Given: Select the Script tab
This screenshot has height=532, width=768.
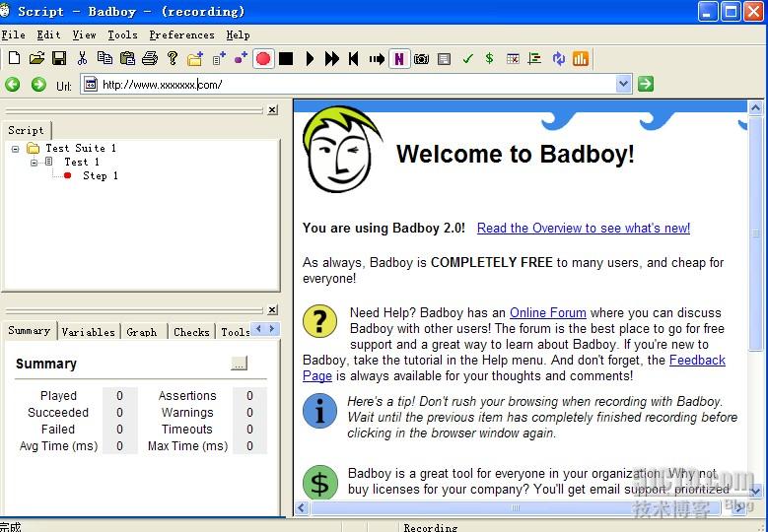Looking at the screenshot, I should [x=26, y=130].
